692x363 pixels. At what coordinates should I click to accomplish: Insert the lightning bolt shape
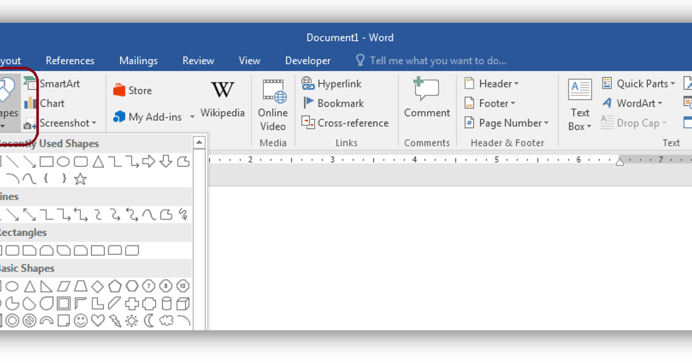pyautogui.click(x=115, y=321)
